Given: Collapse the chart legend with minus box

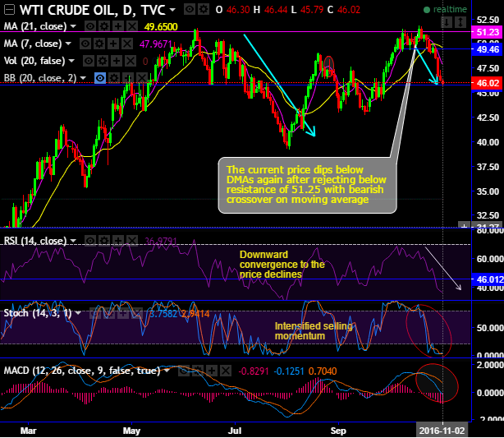Looking at the screenshot, I should [9, 10].
